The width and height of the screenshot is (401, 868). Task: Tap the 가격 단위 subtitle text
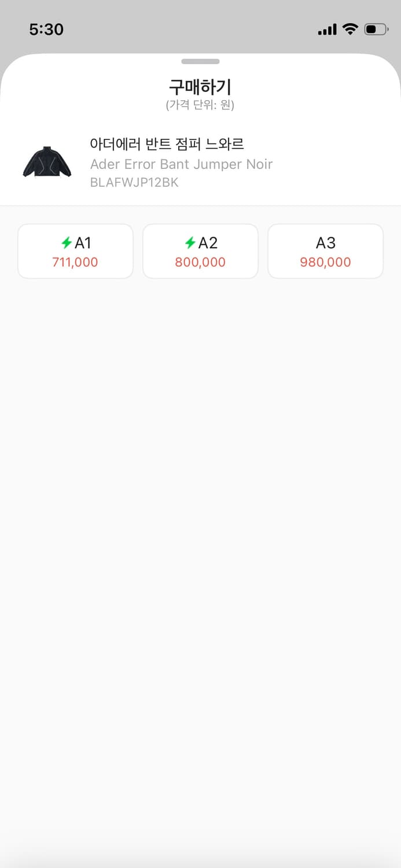200,105
